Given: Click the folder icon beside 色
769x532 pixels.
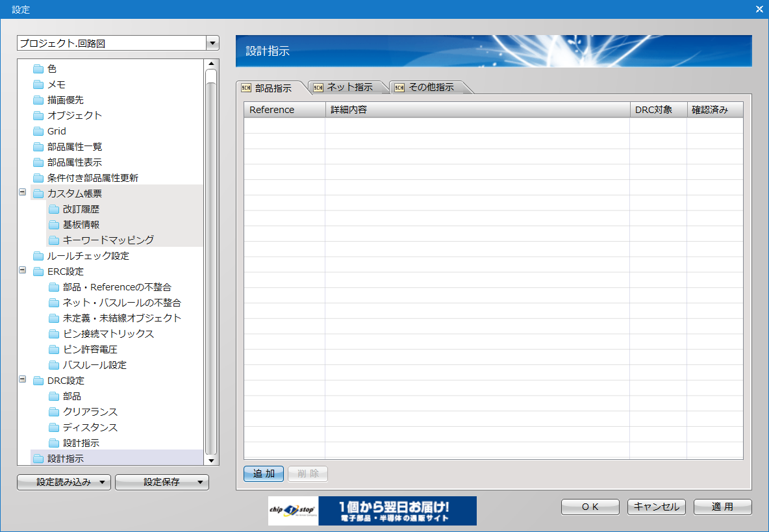Looking at the screenshot, I should point(38,69).
